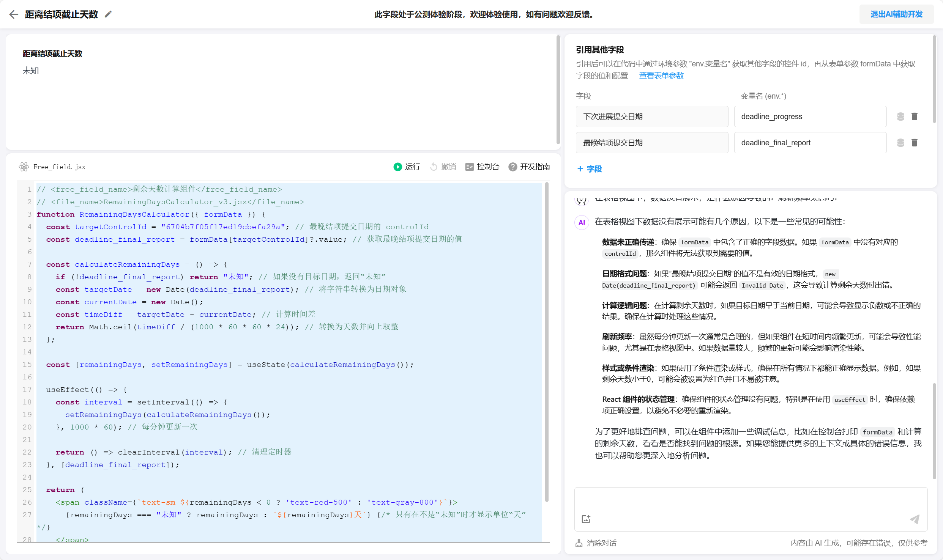Delete the deadline_final_report row via trash icon
Screen dimensions: 943x560
pyautogui.click(x=915, y=142)
